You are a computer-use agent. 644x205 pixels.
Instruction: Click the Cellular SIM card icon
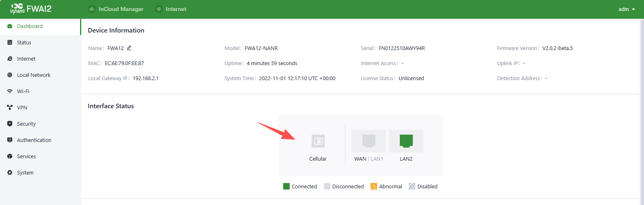pyautogui.click(x=318, y=141)
